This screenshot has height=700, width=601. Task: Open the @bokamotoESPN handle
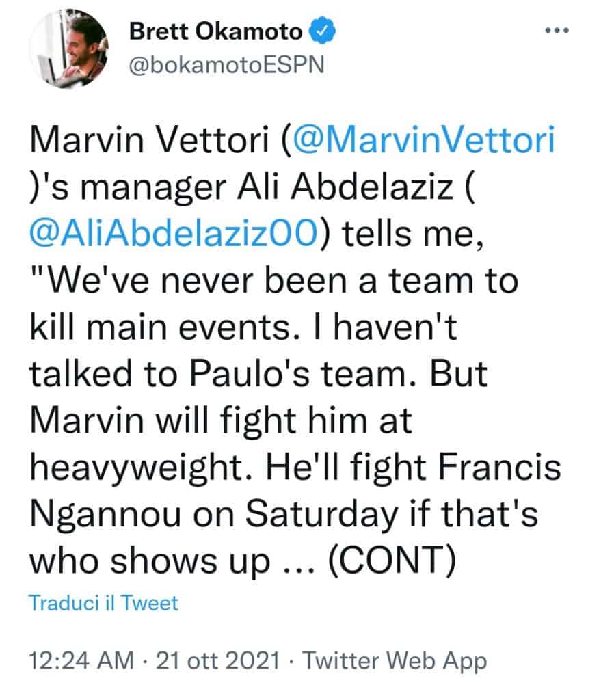coord(226,64)
